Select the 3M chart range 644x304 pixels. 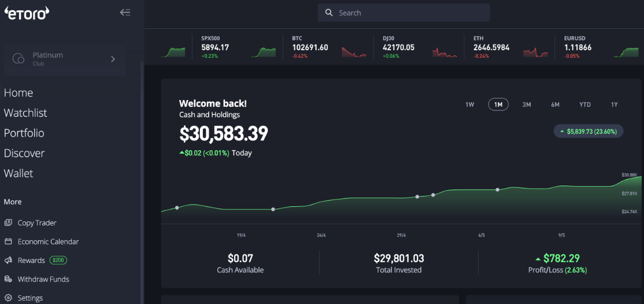point(527,105)
